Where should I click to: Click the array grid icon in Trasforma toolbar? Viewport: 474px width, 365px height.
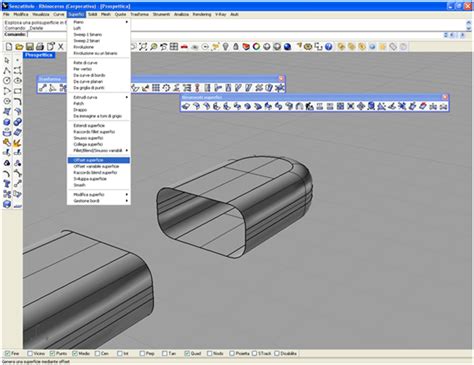coord(156,88)
